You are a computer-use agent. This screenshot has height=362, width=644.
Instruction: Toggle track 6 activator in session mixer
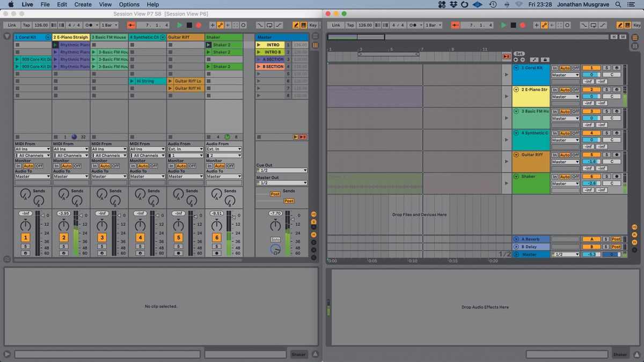(x=217, y=238)
